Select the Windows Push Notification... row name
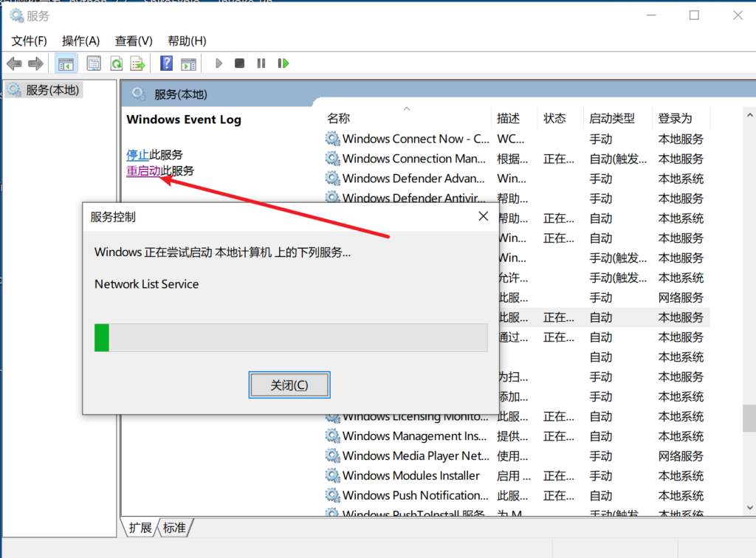Screen dimensions: 756x558 tap(415, 495)
